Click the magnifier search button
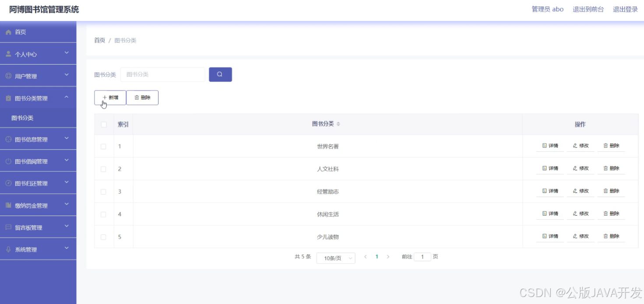 (x=220, y=74)
